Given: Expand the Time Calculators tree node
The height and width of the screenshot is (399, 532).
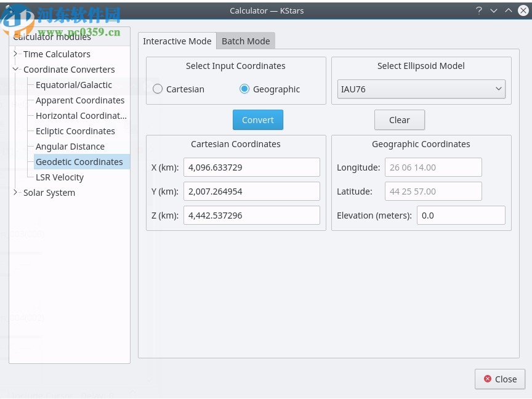Looking at the screenshot, I should (15, 54).
